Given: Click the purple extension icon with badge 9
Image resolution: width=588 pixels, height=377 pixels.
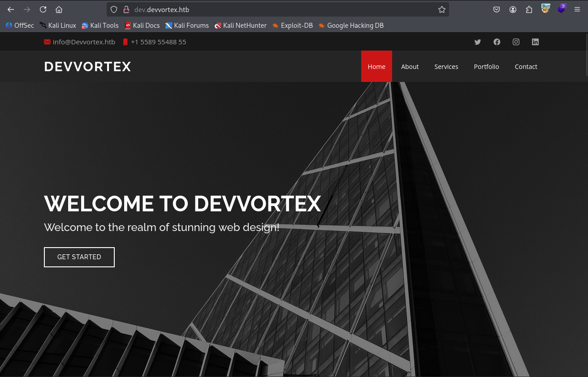Looking at the screenshot, I should pos(562,9).
